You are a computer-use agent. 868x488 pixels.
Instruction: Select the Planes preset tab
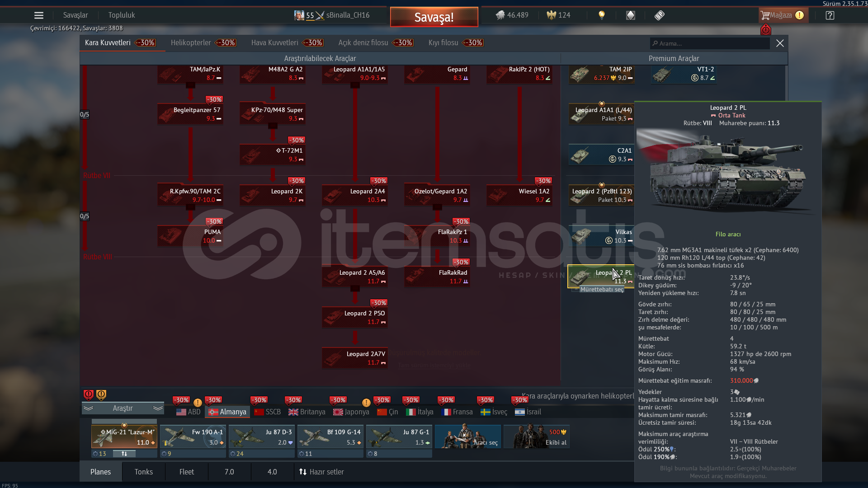pos(100,472)
